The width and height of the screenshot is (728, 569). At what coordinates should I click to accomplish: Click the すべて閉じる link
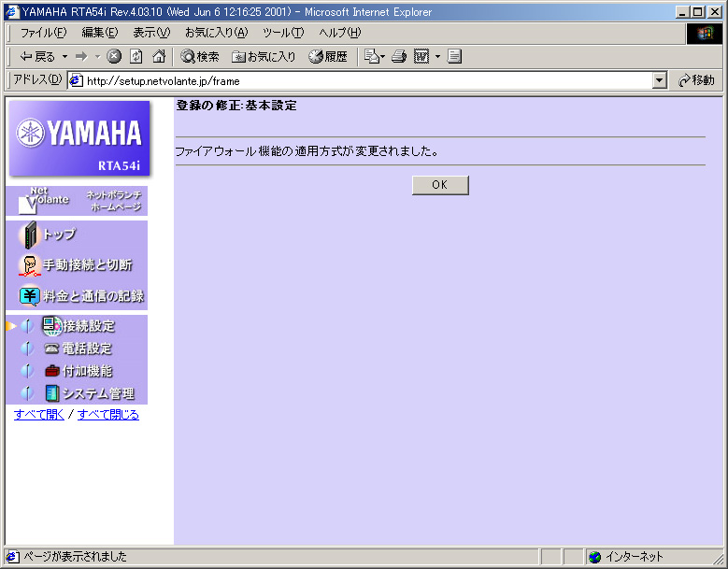(x=108, y=415)
